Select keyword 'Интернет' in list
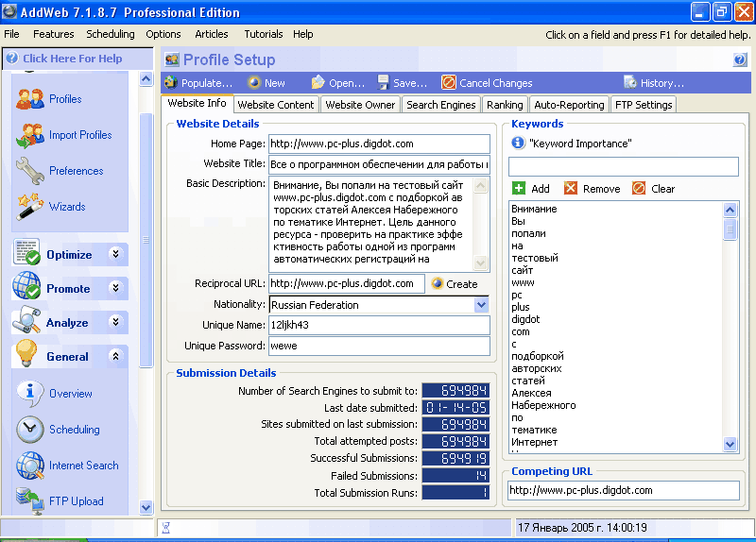 pyautogui.click(x=535, y=442)
